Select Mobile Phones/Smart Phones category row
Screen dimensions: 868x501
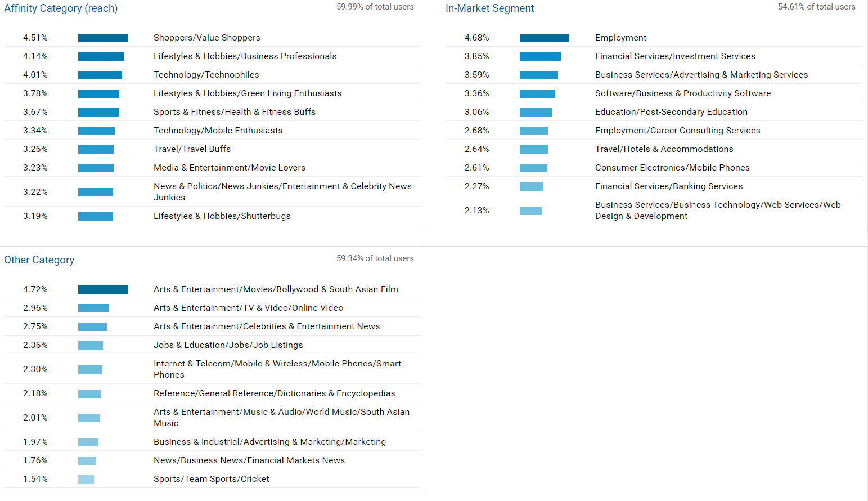click(212, 369)
